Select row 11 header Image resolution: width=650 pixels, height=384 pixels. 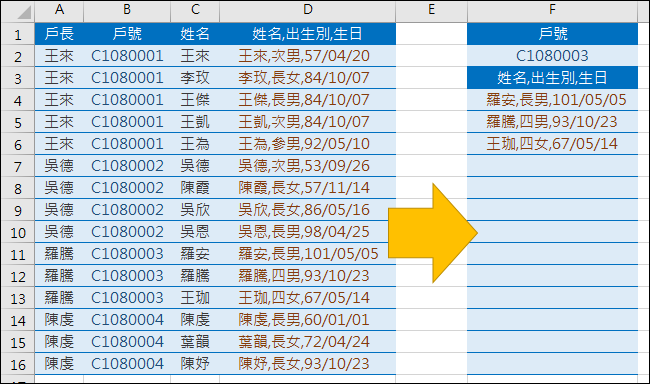point(18,254)
